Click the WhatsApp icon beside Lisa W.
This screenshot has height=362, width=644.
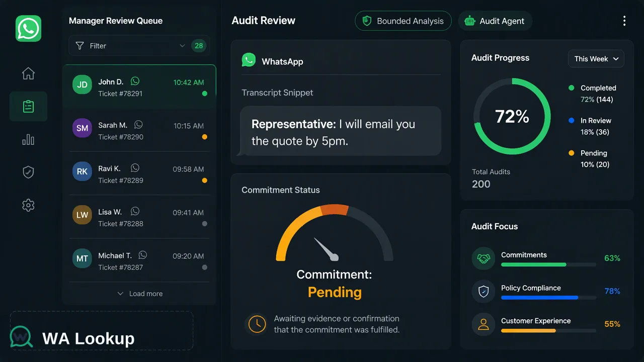click(x=135, y=211)
